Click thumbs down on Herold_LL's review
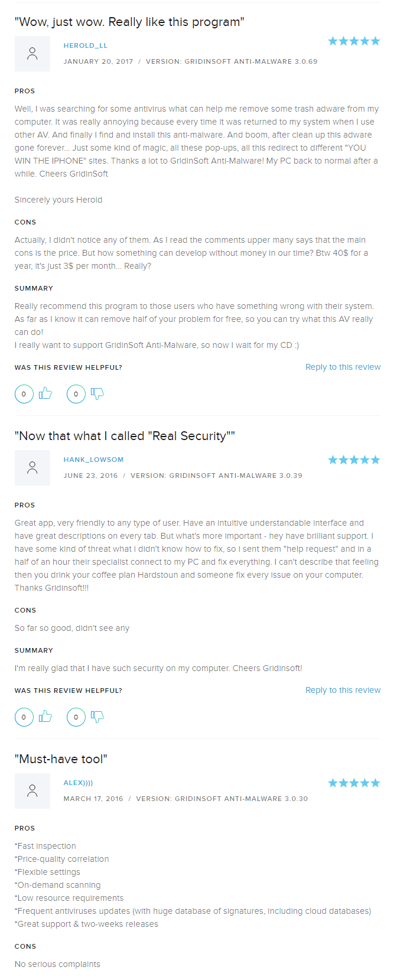 point(97,393)
